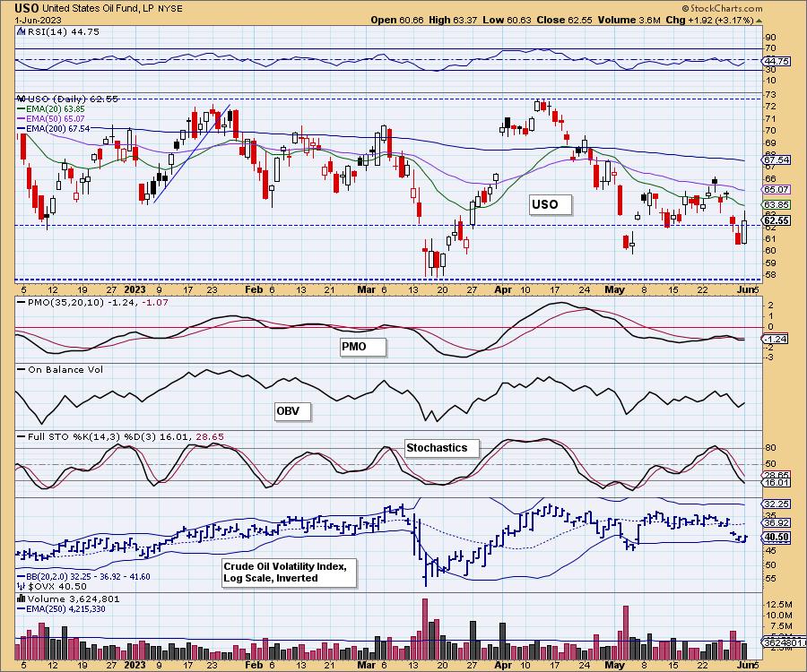Image resolution: width=807 pixels, height=672 pixels.
Task: Click the 32.25 Bollinger band value tag
Action: 777,504
